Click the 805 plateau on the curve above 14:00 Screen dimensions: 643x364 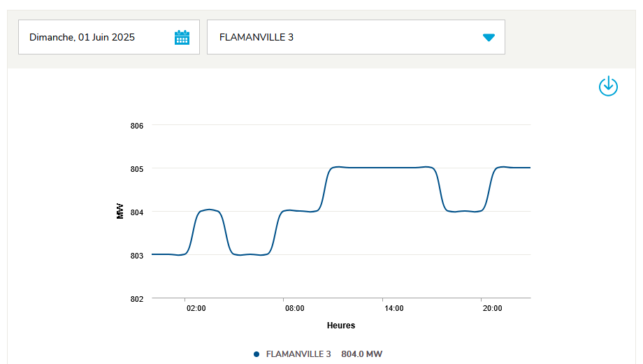click(393, 168)
